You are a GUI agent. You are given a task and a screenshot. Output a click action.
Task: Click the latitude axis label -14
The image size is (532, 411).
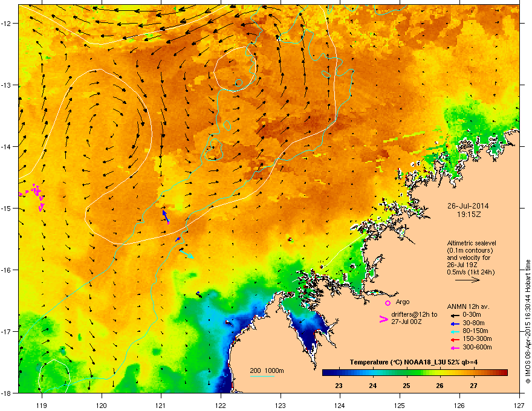tap(7, 147)
